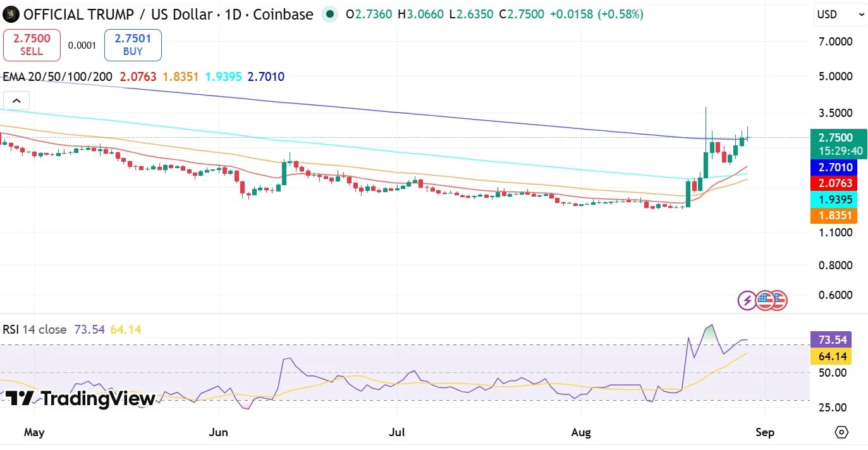Click the EMA 50 value 1.8351 in legend

coord(181,77)
